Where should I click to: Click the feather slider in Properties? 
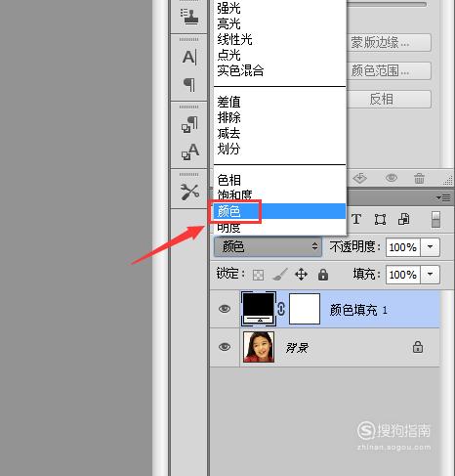[388, 5]
